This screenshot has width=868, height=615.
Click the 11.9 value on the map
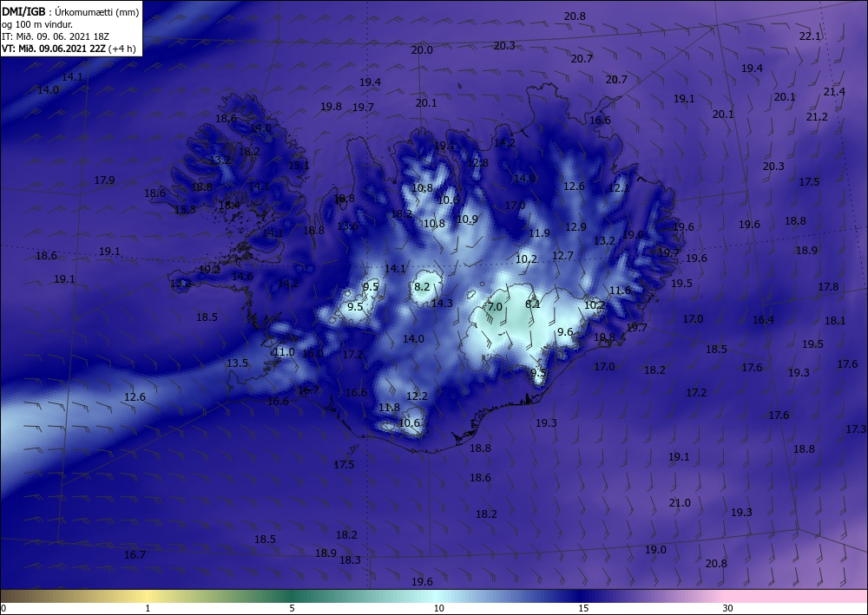click(x=539, y=232)
